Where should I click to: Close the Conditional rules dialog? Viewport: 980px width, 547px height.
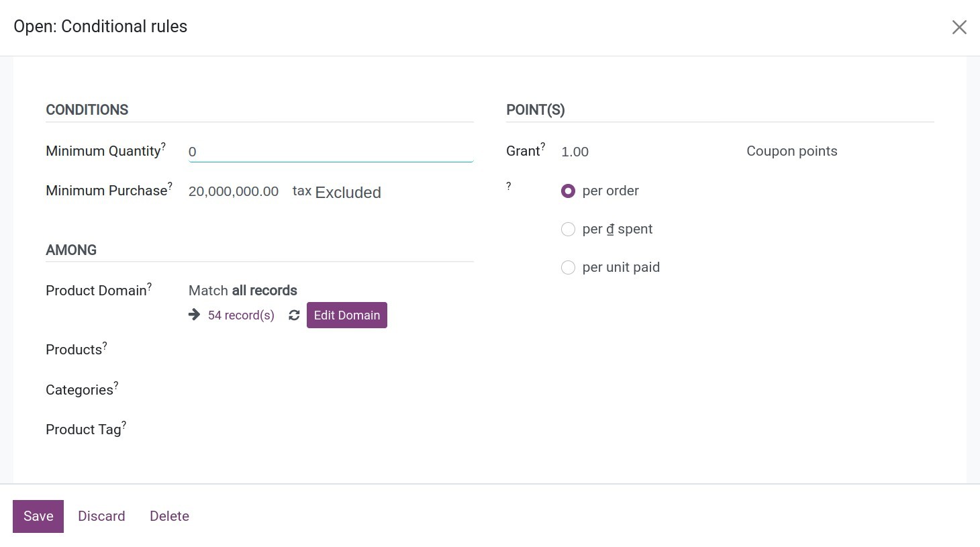959,27
